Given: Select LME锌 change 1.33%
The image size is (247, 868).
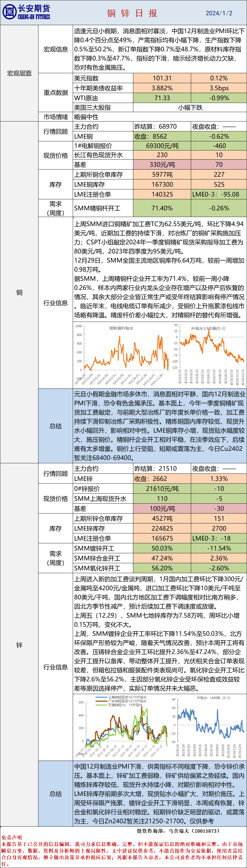Looking at the screenshot, I should [219, 479].
